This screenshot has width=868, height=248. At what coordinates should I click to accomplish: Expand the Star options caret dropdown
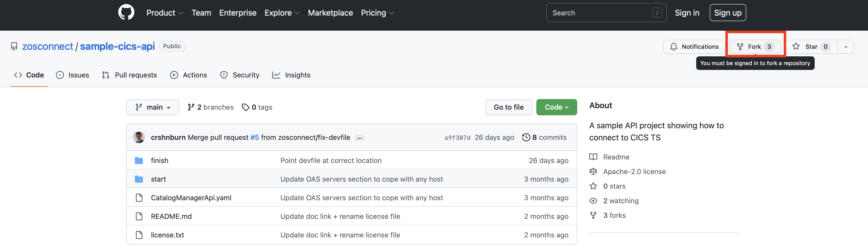point(846,47)
